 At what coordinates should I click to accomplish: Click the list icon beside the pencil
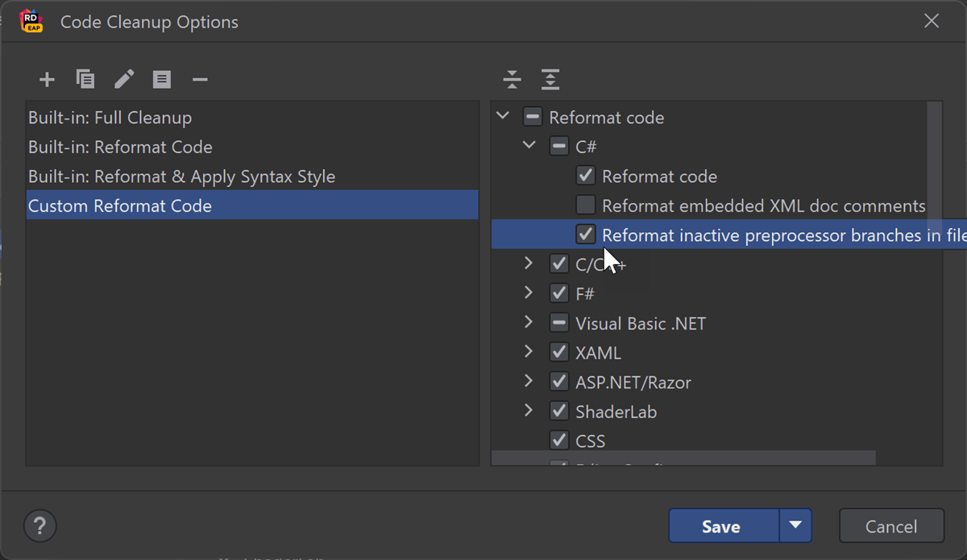click(162, 79)
